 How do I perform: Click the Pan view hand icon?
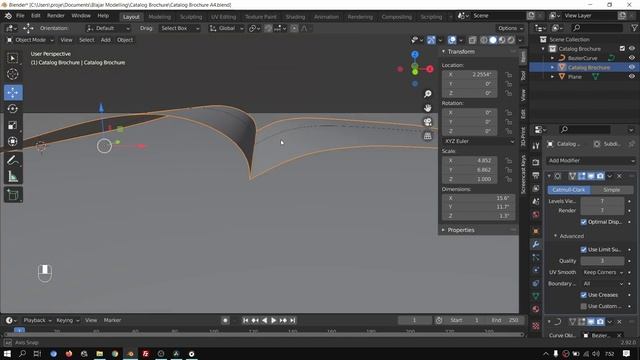coord(427,108)
